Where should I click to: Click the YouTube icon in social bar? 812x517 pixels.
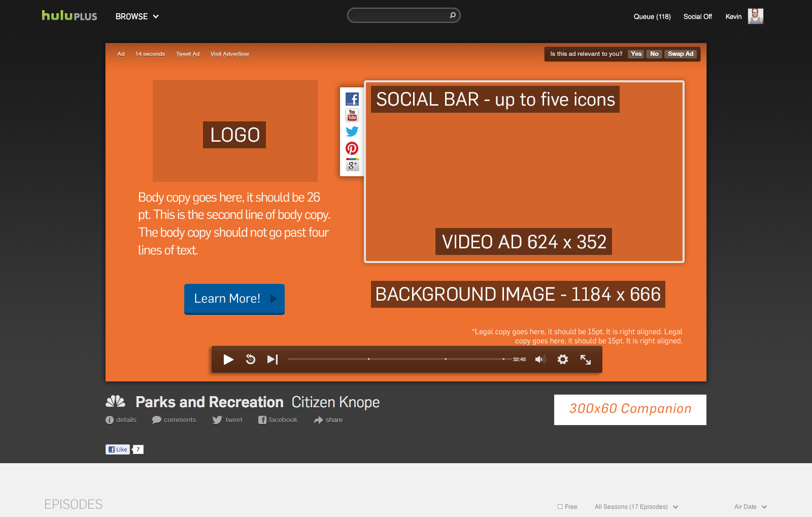352,115
